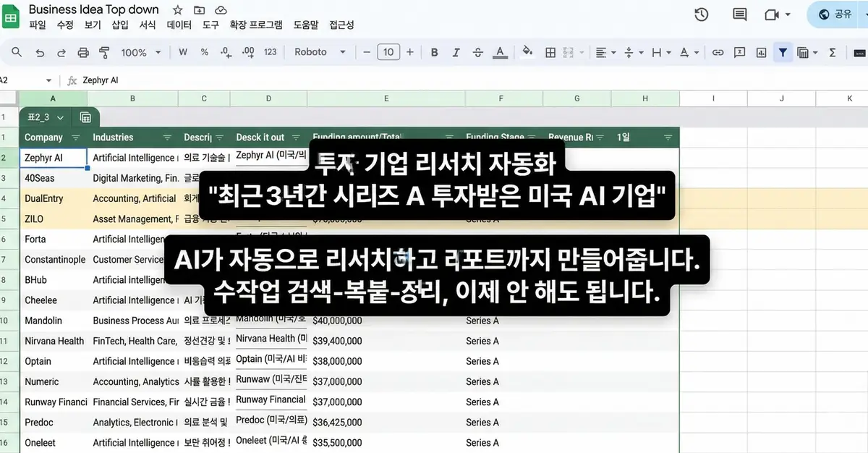Open the borders tool
868x453 pixels.
click(x=550, y=52)
